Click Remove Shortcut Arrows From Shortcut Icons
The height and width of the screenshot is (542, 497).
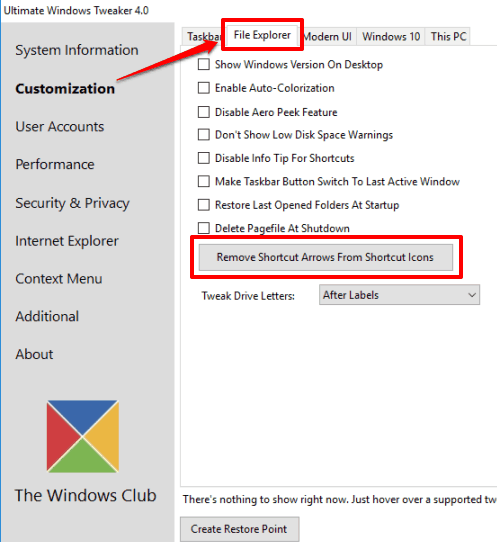click(x=325, y=257)
